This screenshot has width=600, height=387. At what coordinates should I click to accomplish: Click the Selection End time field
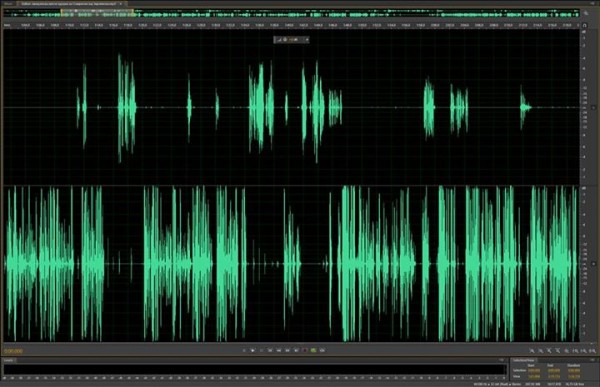coord(554,371)
